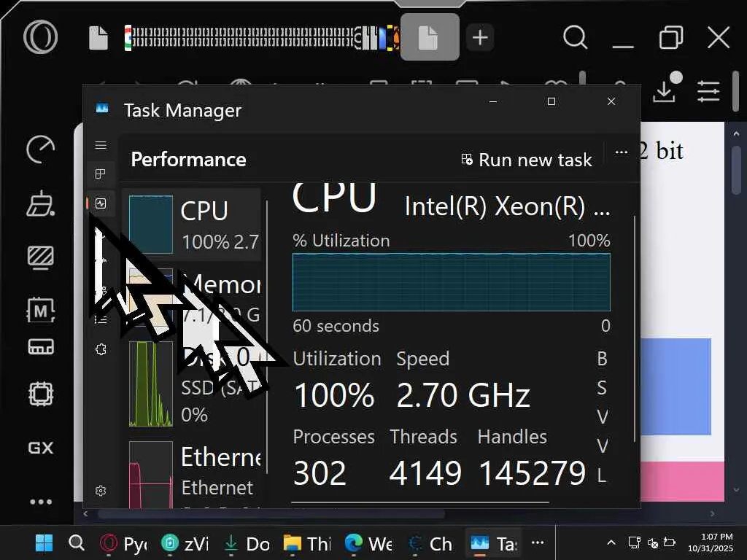Viewport: 747px width, 560px height.
Task: Open Windows Start menu
Action: click(44, 543)
